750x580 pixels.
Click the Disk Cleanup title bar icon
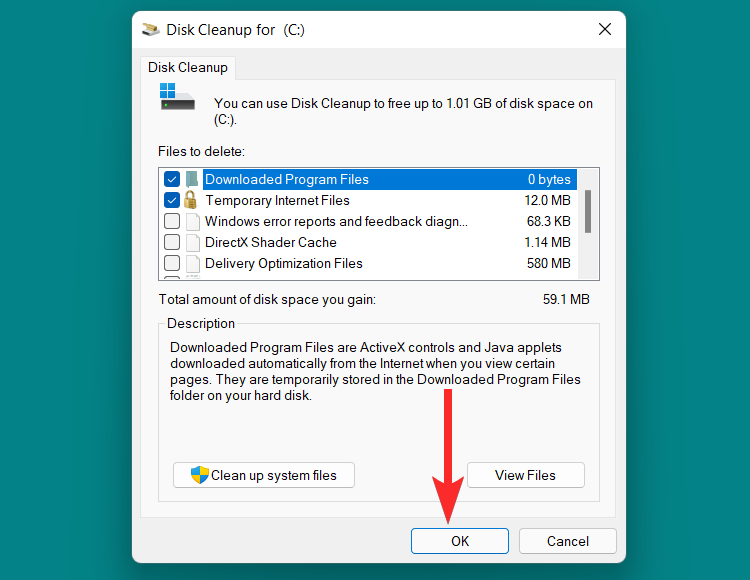[150, 30]
